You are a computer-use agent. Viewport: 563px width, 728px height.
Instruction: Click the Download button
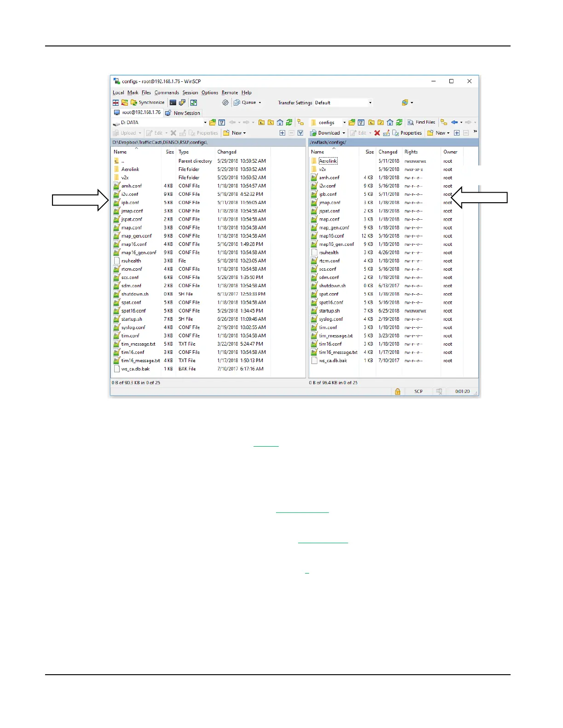click(325, 133)
